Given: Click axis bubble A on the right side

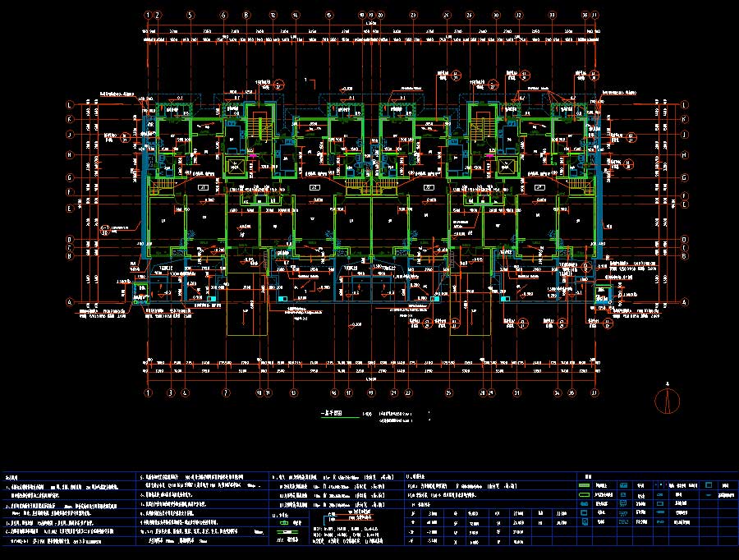Looking at the screenshot, I should [x=684, y=302].
